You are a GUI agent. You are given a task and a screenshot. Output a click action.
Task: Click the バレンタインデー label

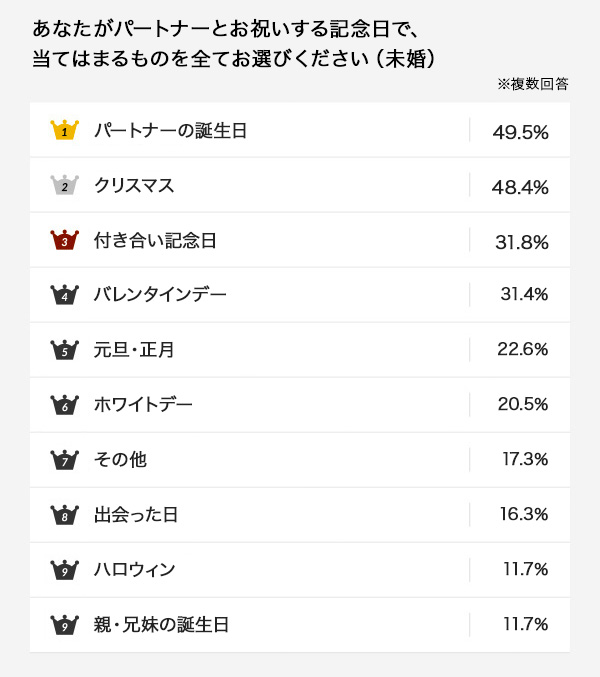click(x=160, y=295)
